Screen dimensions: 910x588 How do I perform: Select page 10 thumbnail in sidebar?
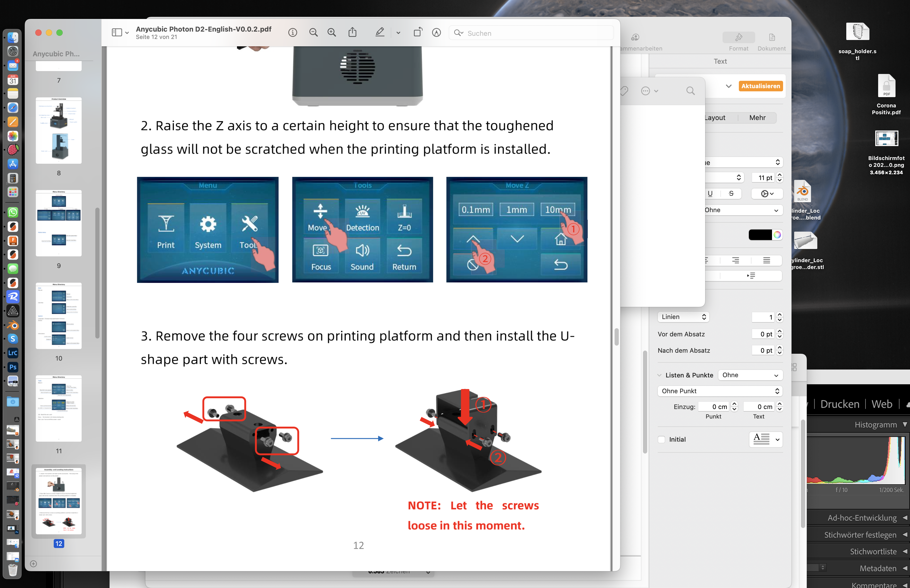tap(58, 316)
